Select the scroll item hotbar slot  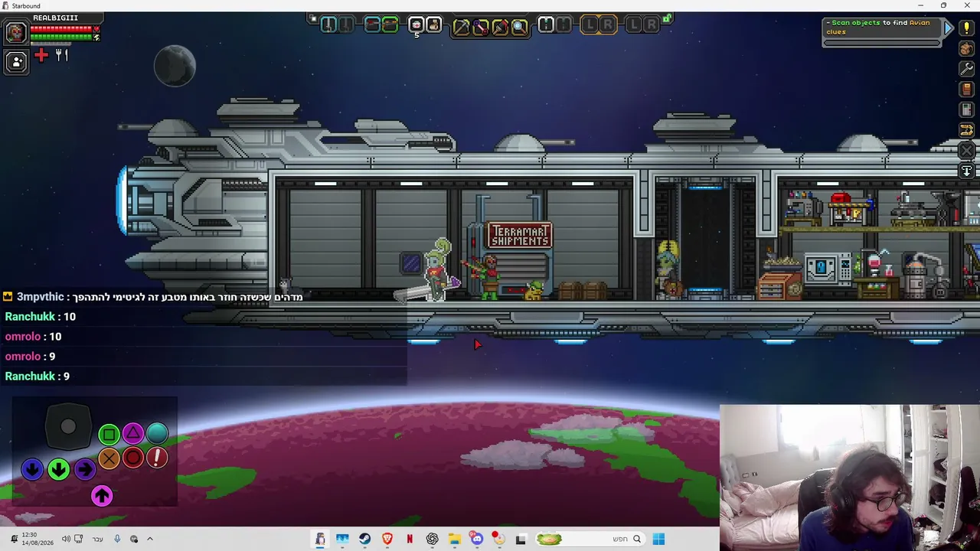click(x=433, y=25)
